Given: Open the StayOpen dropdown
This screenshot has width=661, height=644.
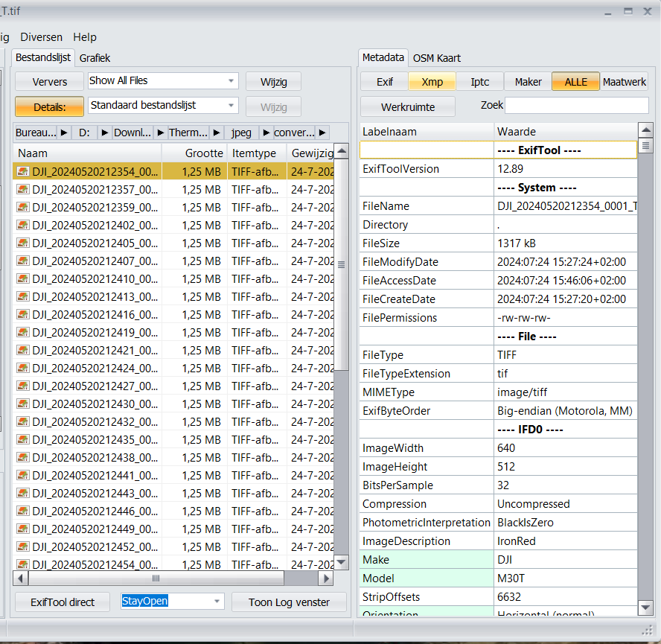Looking at the screenshot, I should click(x=217, y=602).
